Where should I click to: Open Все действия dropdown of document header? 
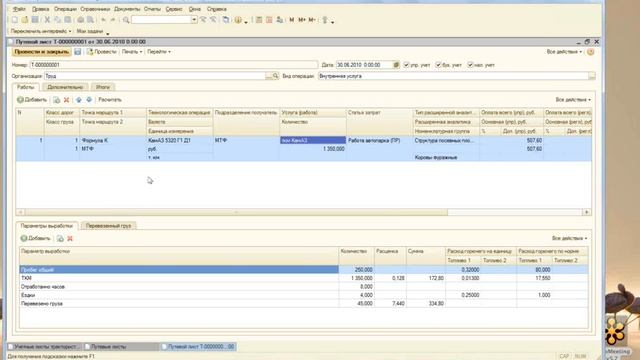(x=564, y=52)
